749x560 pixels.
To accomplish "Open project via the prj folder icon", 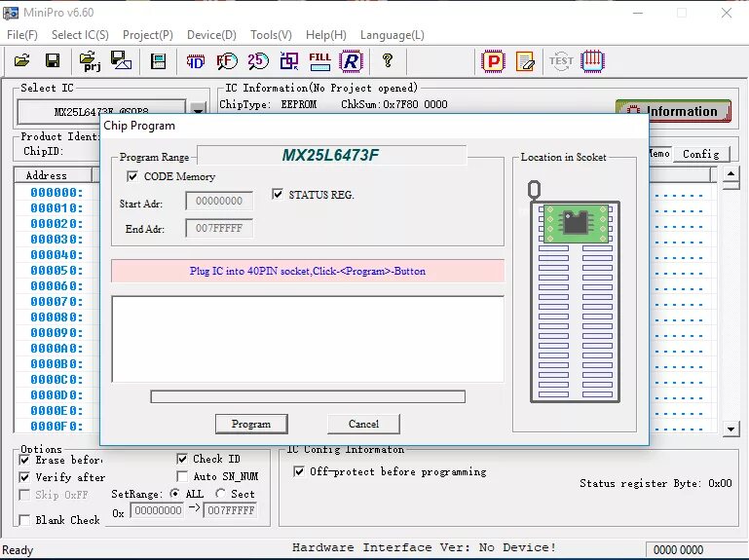I will [x=91, y=61].
